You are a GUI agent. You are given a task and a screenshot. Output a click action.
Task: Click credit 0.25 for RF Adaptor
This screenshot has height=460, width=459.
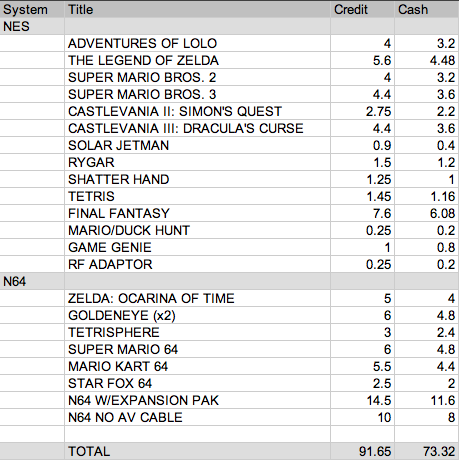point(362,264)
